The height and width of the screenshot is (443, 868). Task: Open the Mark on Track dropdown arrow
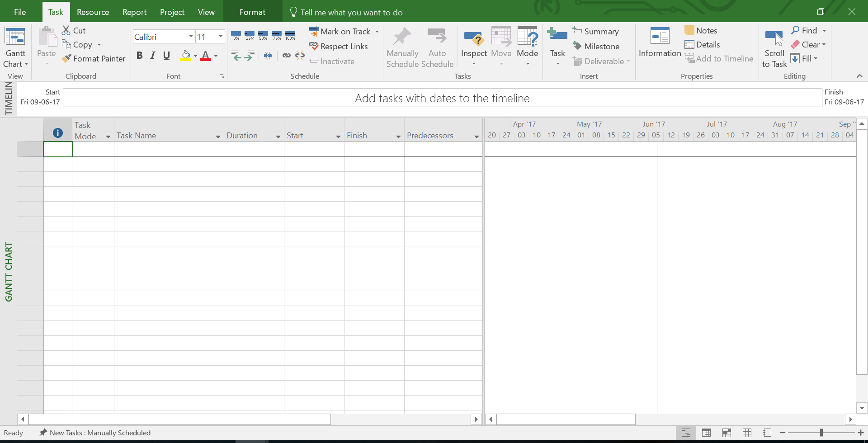click(x=377, y=32)
